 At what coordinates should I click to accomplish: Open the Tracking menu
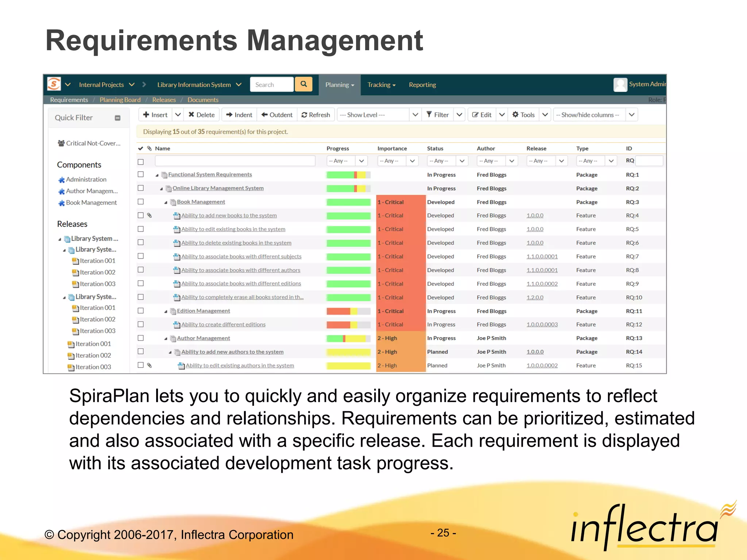coord(381,85)
